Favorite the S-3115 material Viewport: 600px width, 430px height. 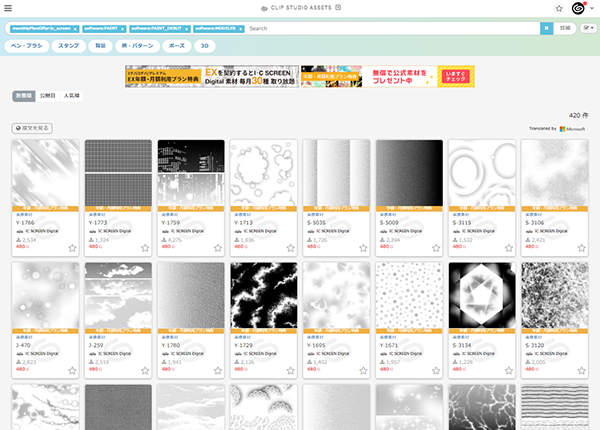point(509,248)
